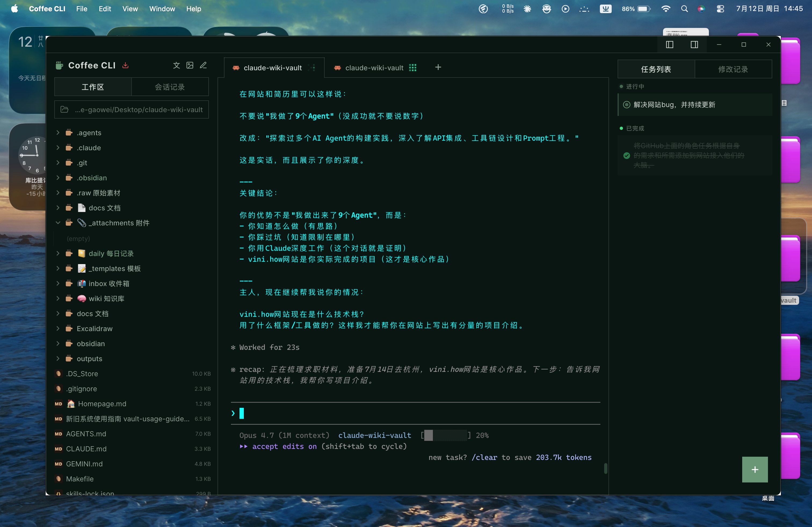Click the download update icon beside Coffee CLI
The image size is (812, 527).
[126, 65]
